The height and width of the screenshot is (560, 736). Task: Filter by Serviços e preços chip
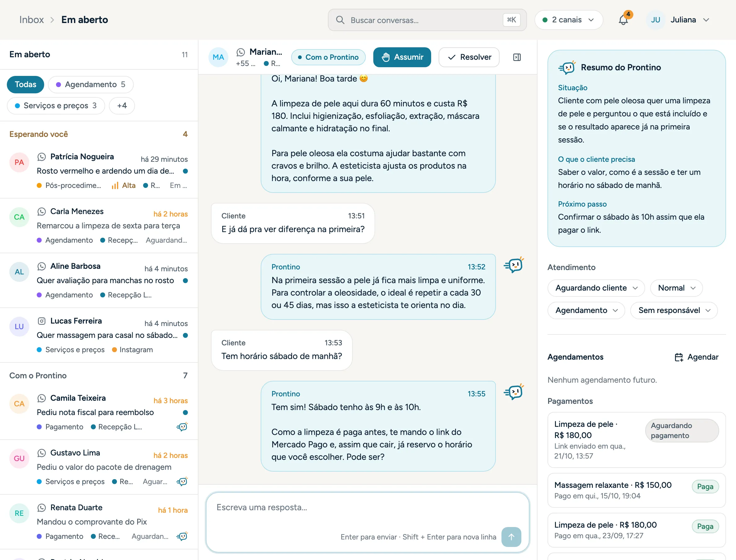(56, 106)
